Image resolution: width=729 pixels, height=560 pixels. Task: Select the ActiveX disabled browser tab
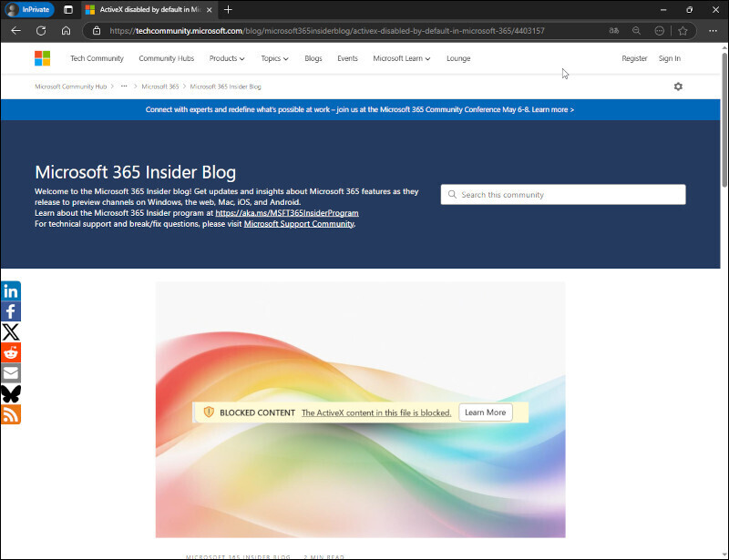149,10
